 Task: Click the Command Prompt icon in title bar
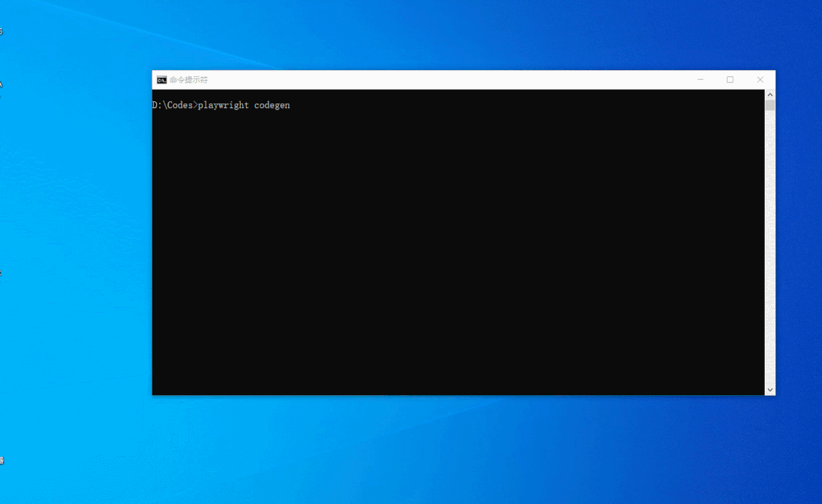click(162, 80)
